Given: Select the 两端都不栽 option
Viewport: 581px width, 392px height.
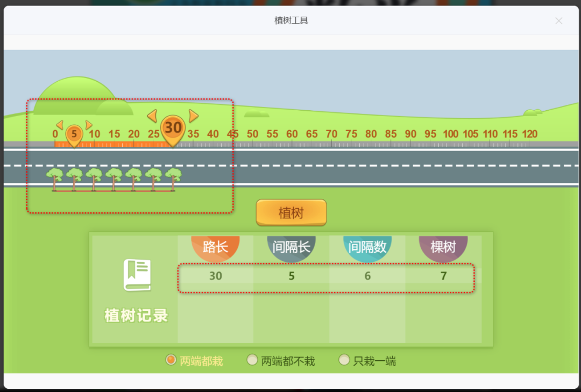Looking at the screenshot, I should coord(252,360).
